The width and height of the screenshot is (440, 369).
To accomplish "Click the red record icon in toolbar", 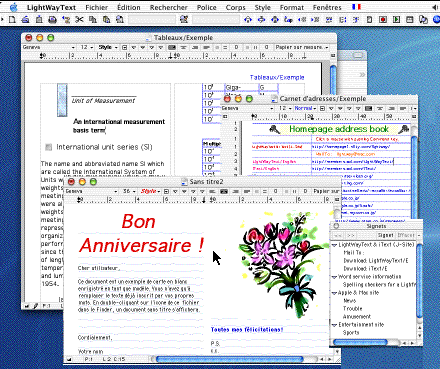I will [x=383, y=20].
